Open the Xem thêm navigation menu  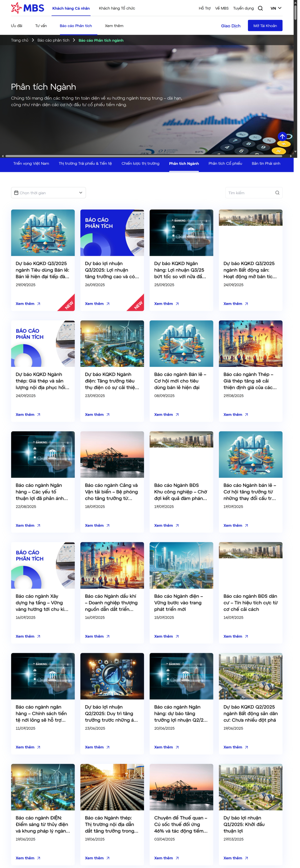coord(114,26)
